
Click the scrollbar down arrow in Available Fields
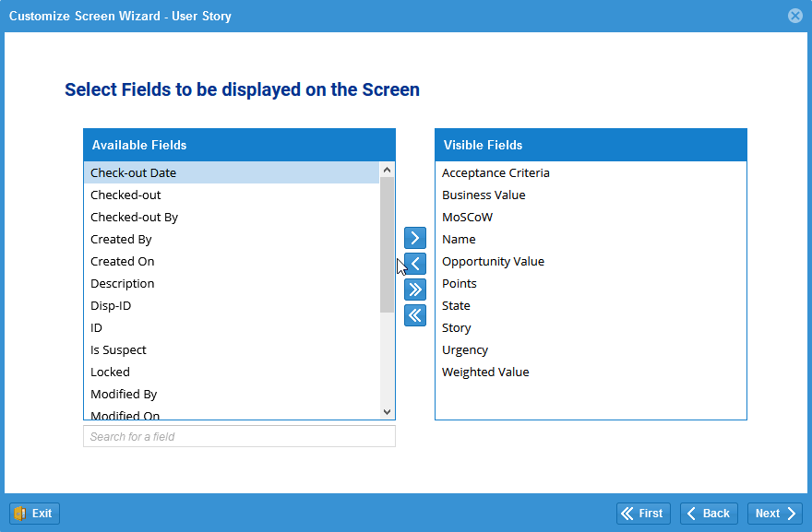(387, 412)
